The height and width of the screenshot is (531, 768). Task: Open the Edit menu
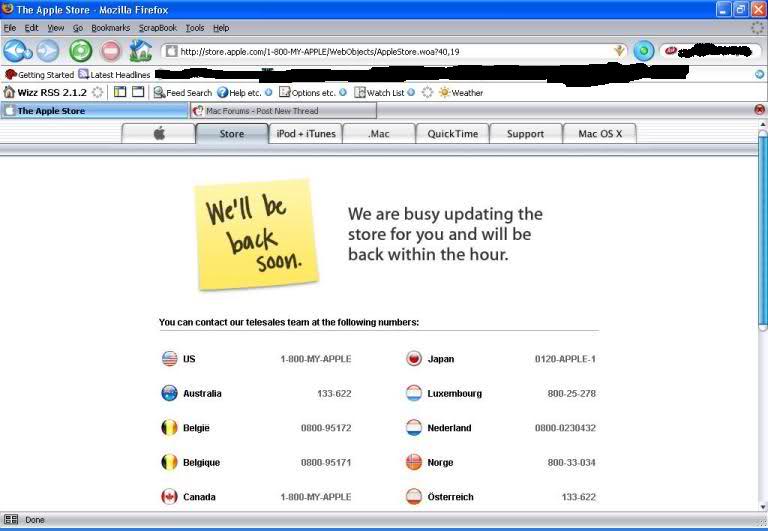pyautogui.click(x=31, y=28)
